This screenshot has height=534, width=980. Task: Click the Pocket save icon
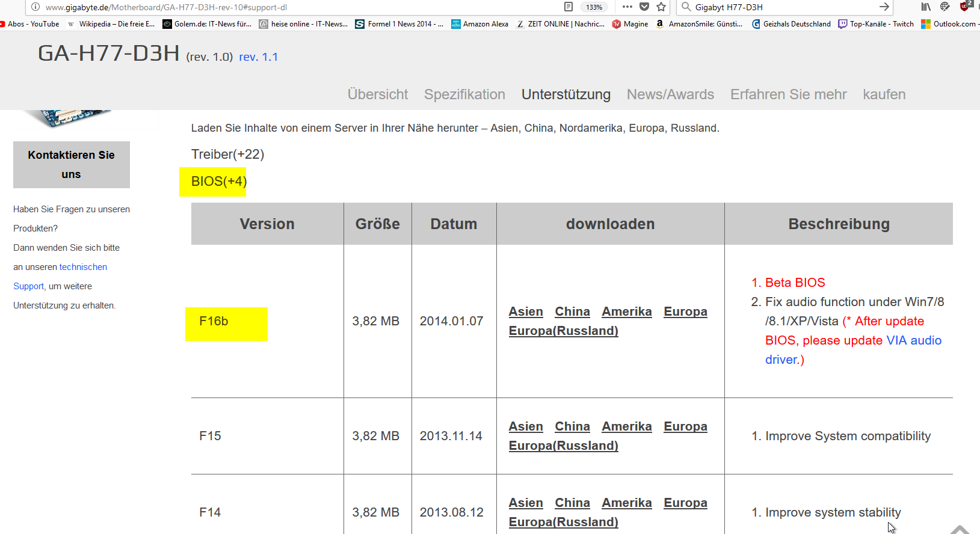coord(644,7)
